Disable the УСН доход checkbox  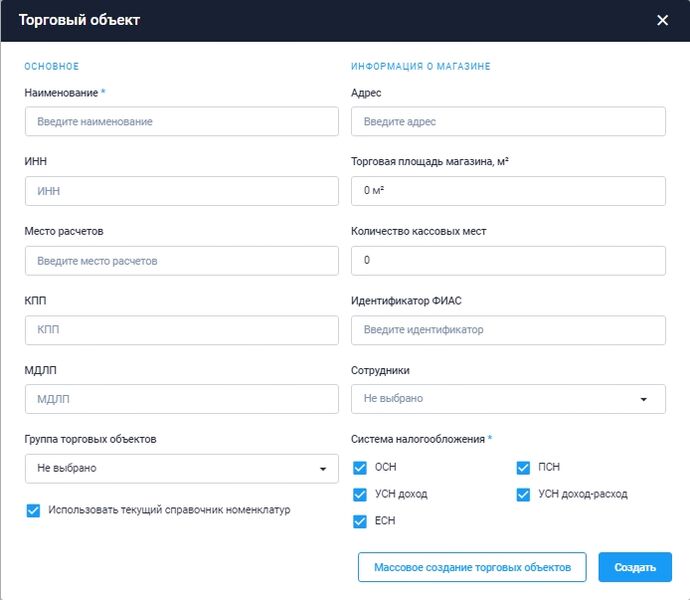tap(360, 494)
